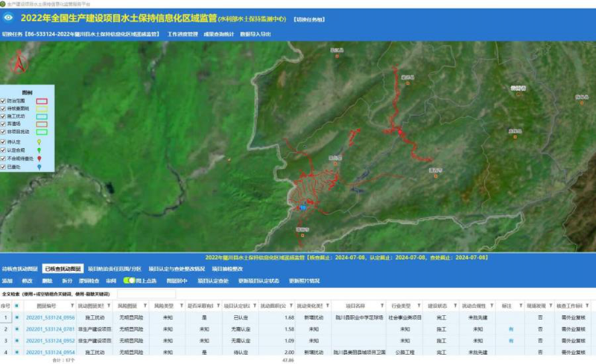This screenshot has height=364, width=596.
Task: Click the green 认定合规 pin in legend
Action: click(x=37, y=150)
